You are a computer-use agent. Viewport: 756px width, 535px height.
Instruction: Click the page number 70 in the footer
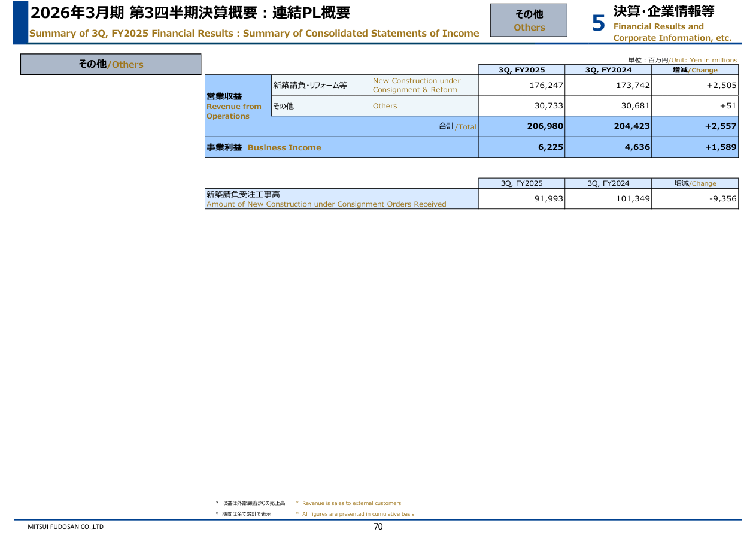coord(378,527)
